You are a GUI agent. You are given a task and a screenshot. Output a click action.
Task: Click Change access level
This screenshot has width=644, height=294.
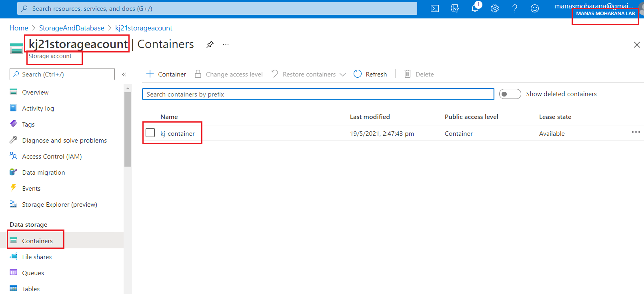coord(228,74)
